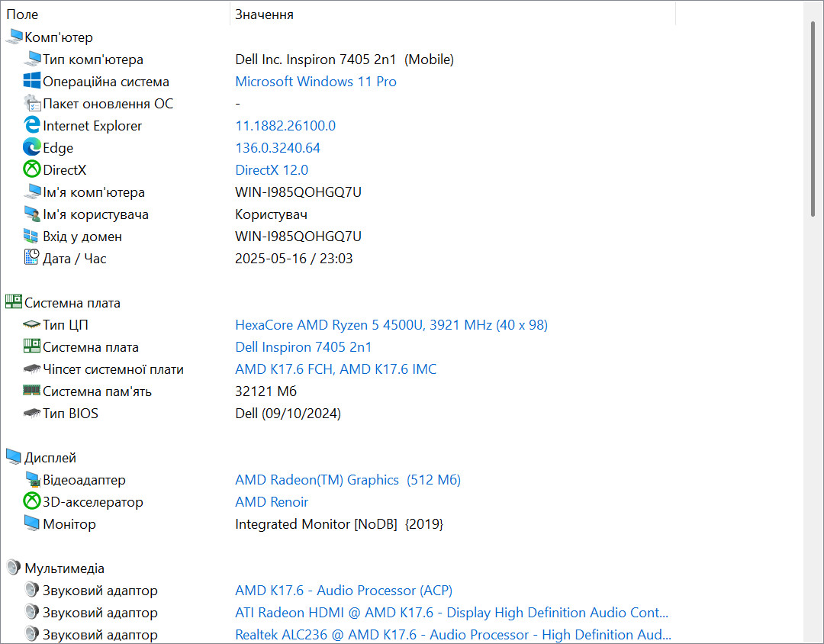
Task: Click the speaker icon of the ACP audio row
Action: (32, 590)
